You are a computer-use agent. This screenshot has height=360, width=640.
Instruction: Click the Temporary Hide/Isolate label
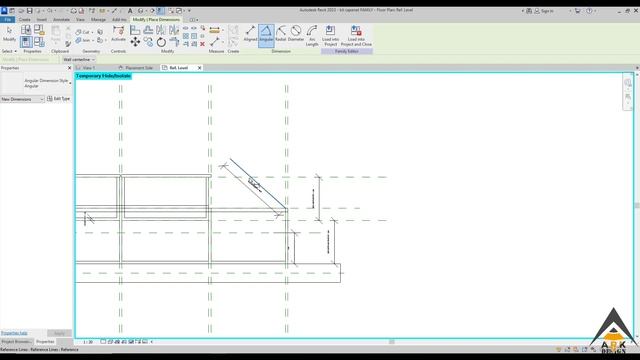pos(103,76)
